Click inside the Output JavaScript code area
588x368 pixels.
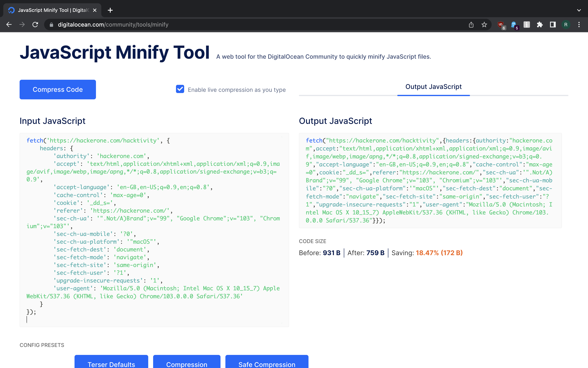click(x=430, y=180)
